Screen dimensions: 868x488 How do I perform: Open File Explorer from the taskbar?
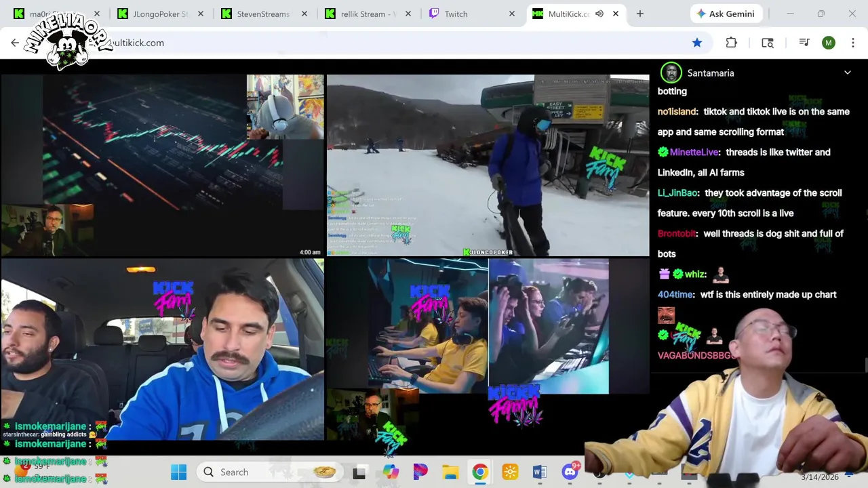pos(450,472)
